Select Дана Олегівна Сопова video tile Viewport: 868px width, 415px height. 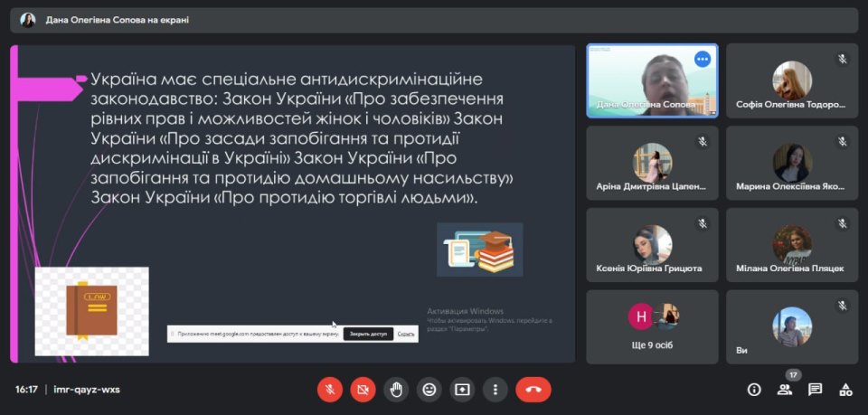click(x=652, y=80)
